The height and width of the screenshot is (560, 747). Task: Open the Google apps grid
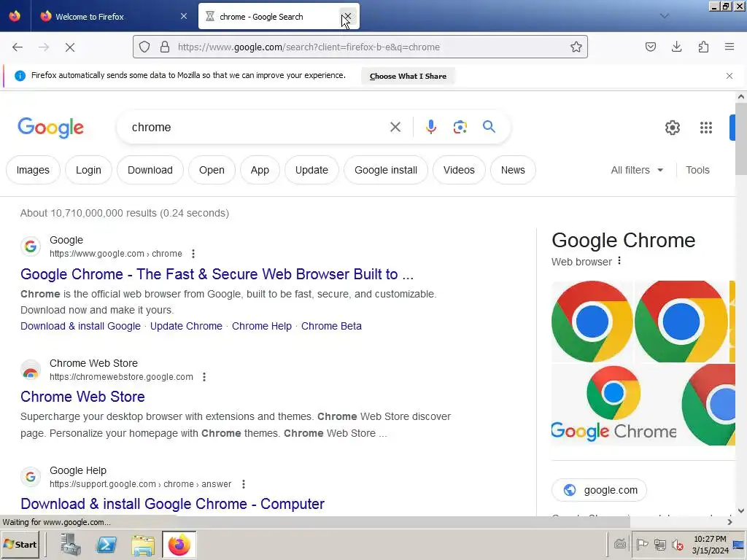706,128
